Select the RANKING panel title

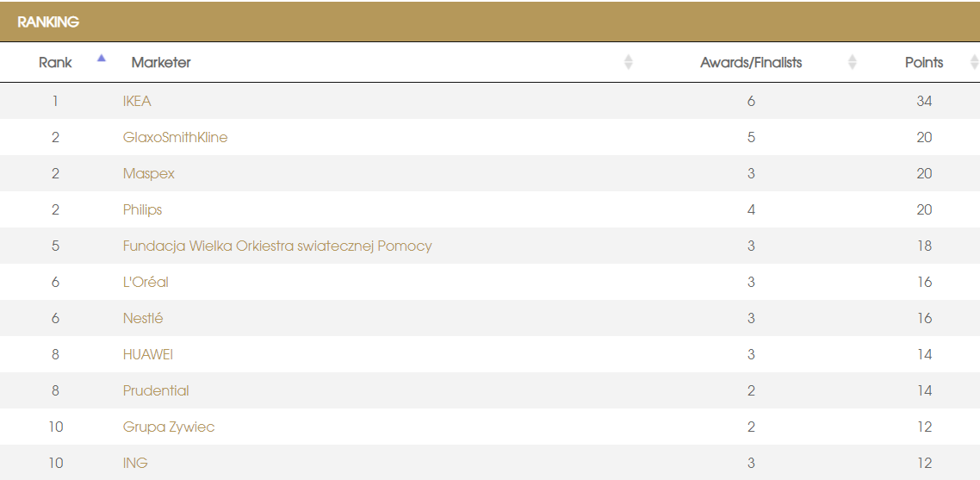point(48,22)
